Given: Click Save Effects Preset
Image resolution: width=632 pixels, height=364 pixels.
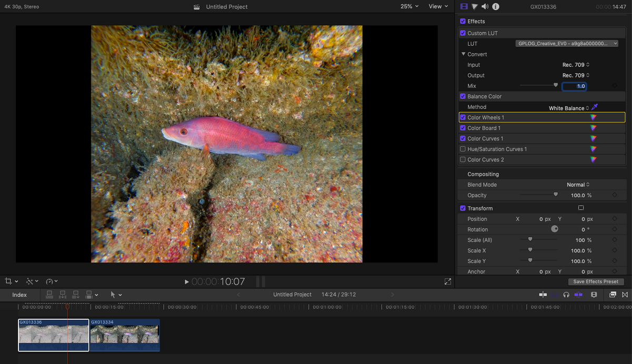Looking at the screenshot, I should point(596,282).
